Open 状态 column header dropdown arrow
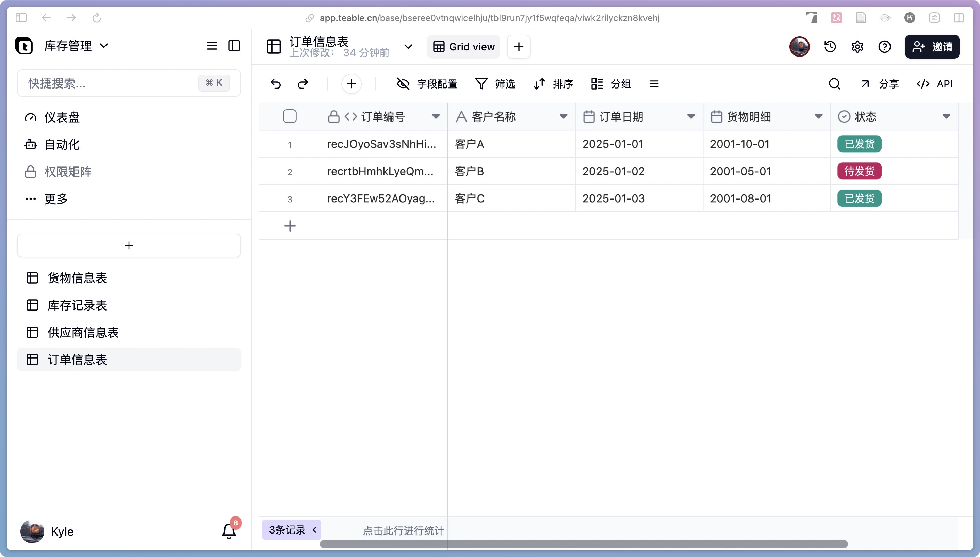 [x=946, y=116]
